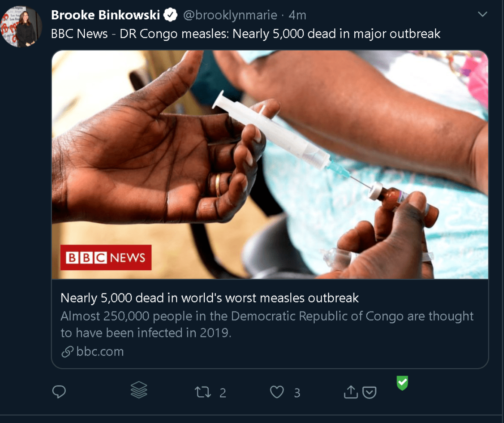Viewport: 504px width, 423px height.
Task: Click the stacked layers icon below tweet
Action: tap(138, 390)
